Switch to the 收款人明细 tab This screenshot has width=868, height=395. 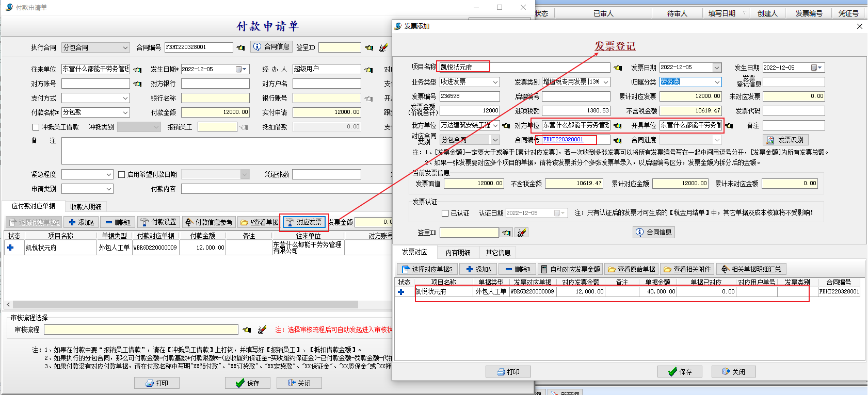(86, 207)
